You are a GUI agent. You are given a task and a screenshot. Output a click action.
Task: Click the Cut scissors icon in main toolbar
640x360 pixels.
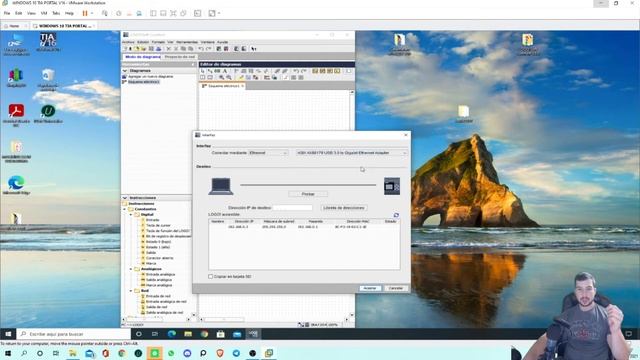point(169,49)
